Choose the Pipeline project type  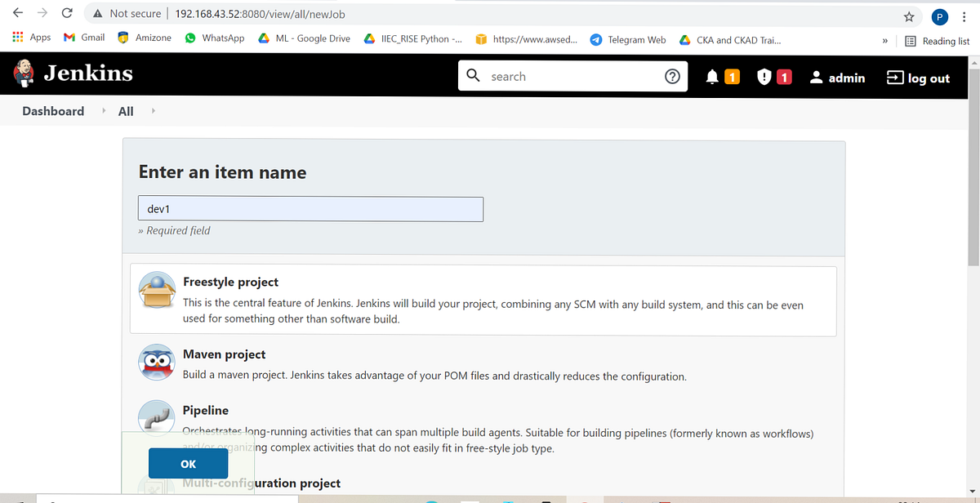pyautogui.click(x=205, y=410)
